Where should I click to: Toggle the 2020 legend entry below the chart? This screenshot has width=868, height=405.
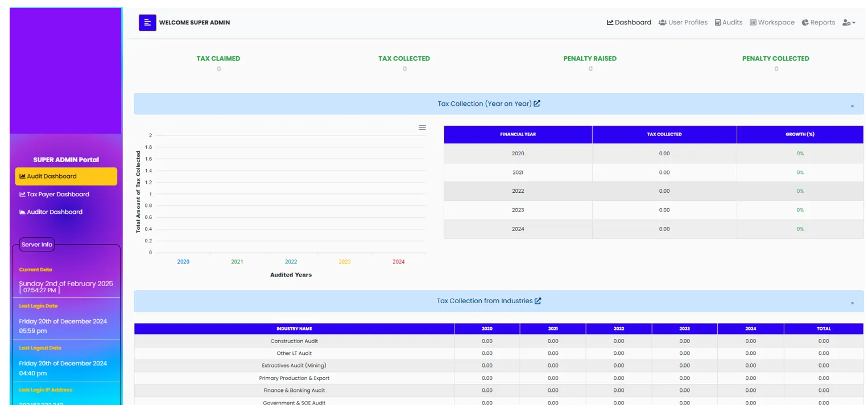click(x=183, y=262)
